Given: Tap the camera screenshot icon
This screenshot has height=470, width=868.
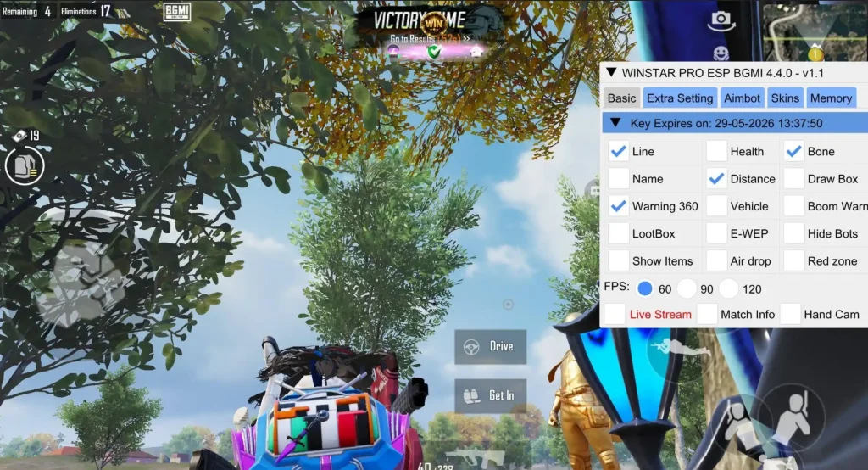Looking at the screenshot, I should (721, 20).
